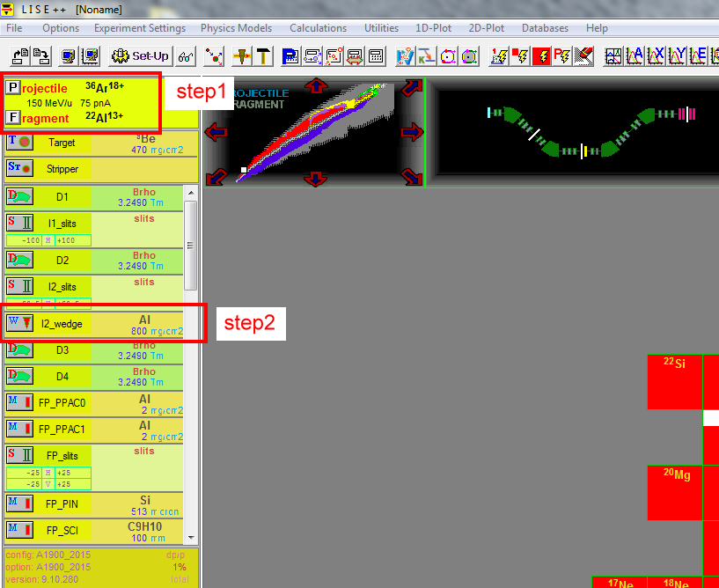The image size is (719, 588).
Task: Click the Stripper St icon button
Action: coord(19,168)
